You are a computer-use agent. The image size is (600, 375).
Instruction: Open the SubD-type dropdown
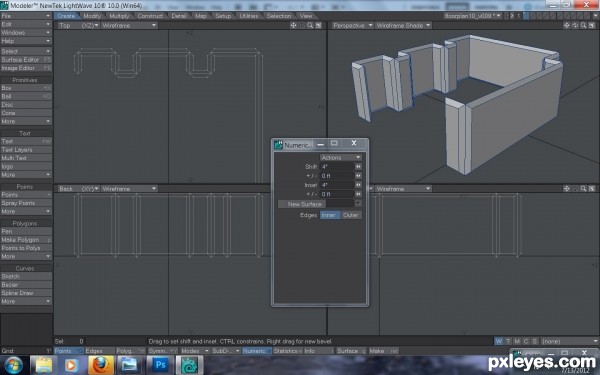click(226, 351)
